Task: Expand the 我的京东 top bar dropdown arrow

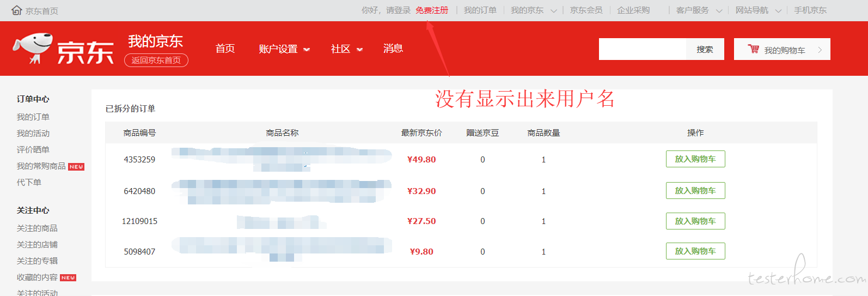Action: tap(554, 11)
